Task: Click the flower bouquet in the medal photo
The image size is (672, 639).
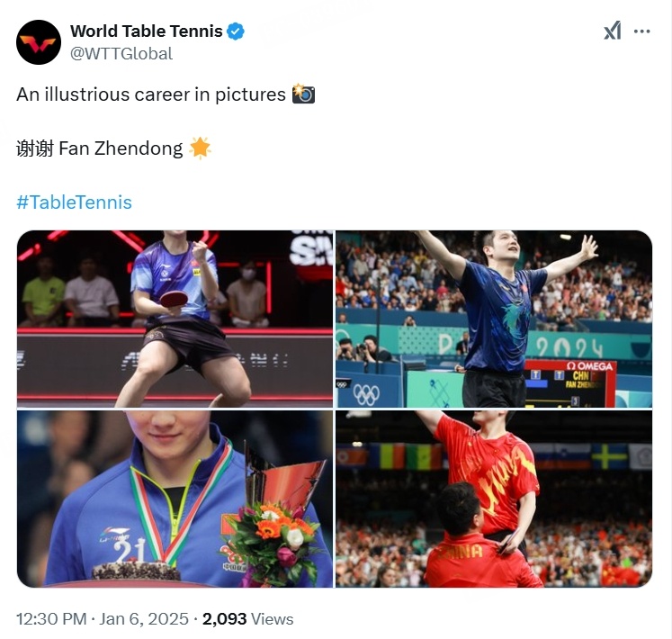Action: click(x=274, y=539)
